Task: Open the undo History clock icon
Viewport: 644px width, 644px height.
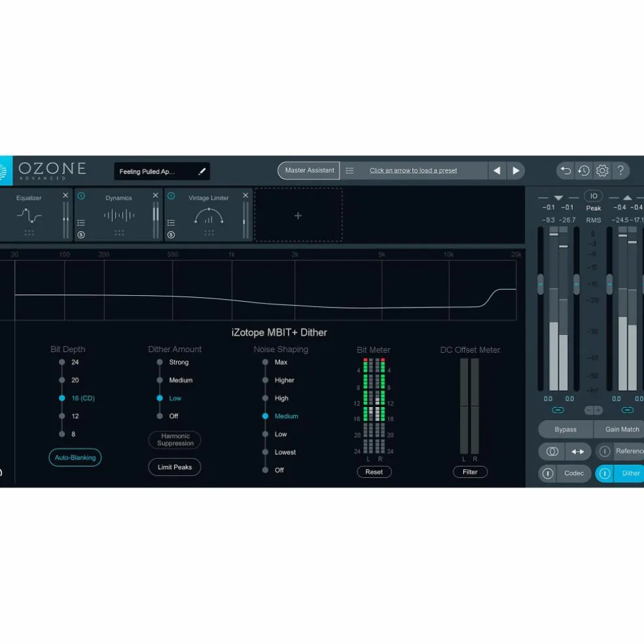Action: [584, 170]
